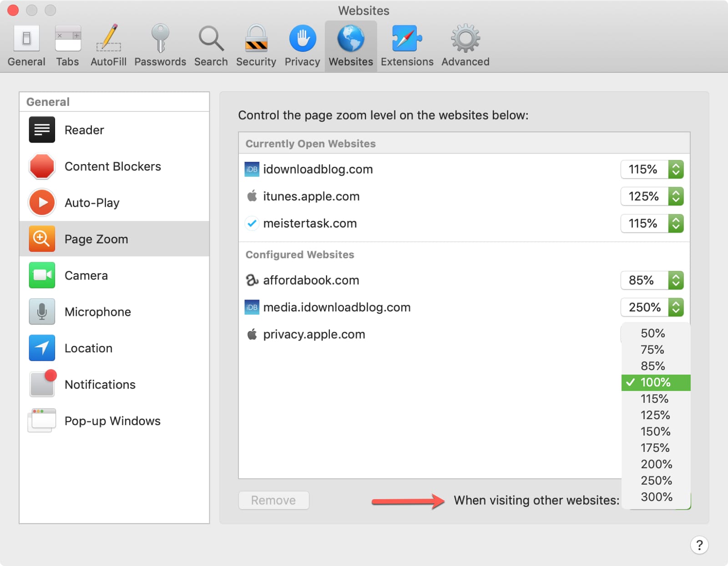Choose 175% from the zoom menu
The height and width of the screenshot is (566, 728).
pyautogui.click(x=656, y=448)
